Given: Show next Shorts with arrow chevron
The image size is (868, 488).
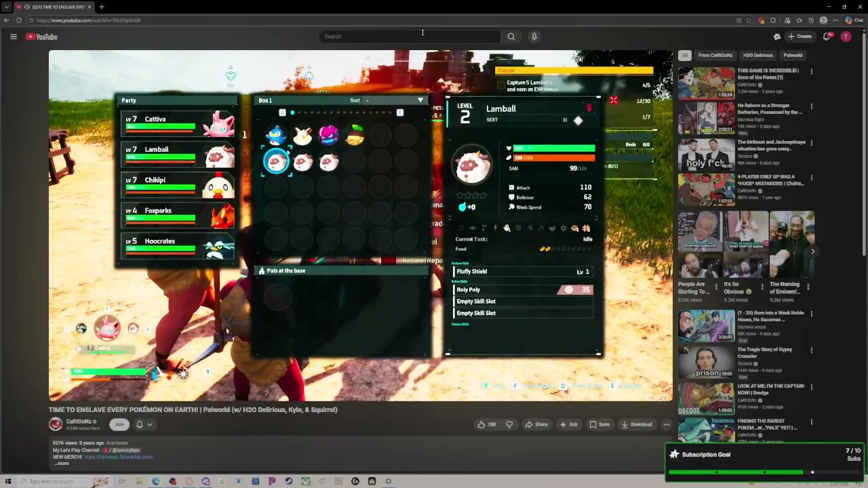Looking at the screenshot, I should pyautogui.click(x=812, y=251).
